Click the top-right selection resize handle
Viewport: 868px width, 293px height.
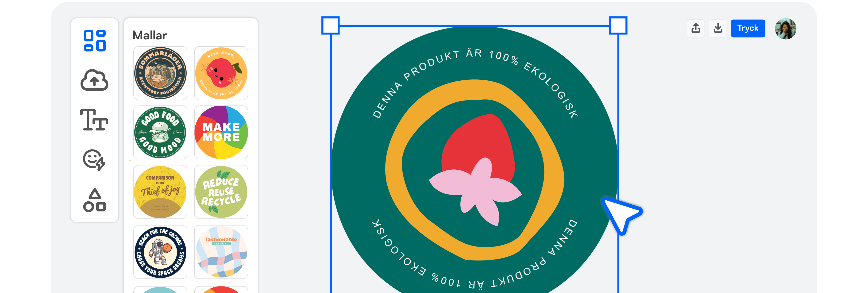point(618,26)
